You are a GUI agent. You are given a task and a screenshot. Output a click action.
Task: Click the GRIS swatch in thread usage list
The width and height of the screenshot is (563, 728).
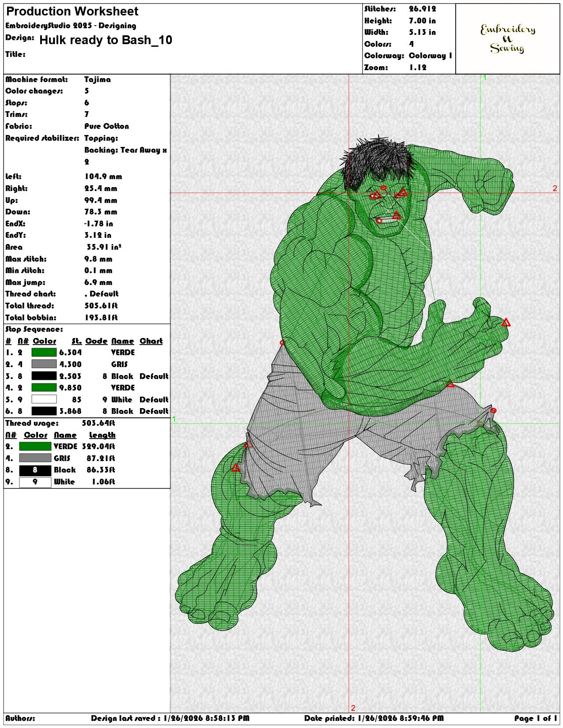pyautogui.click(x=35, y=458)
